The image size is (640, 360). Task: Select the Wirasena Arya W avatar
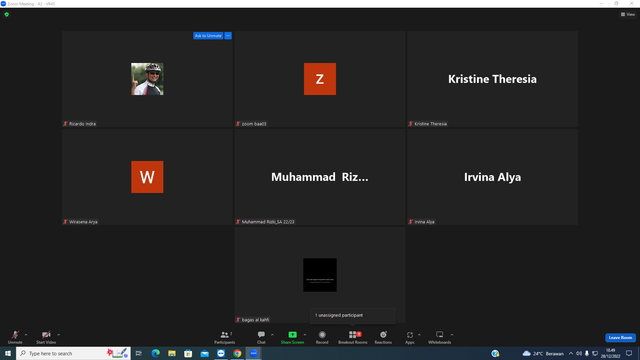pos(147,177)
